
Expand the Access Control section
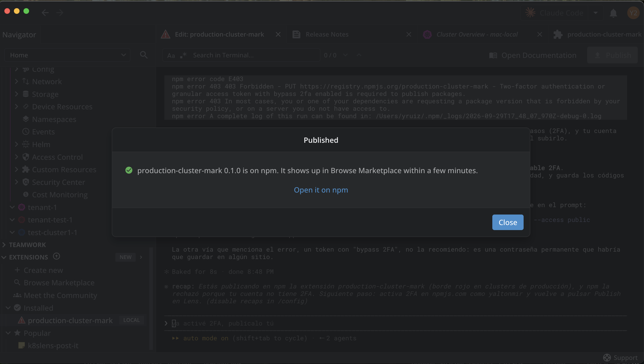click(16, 157)
